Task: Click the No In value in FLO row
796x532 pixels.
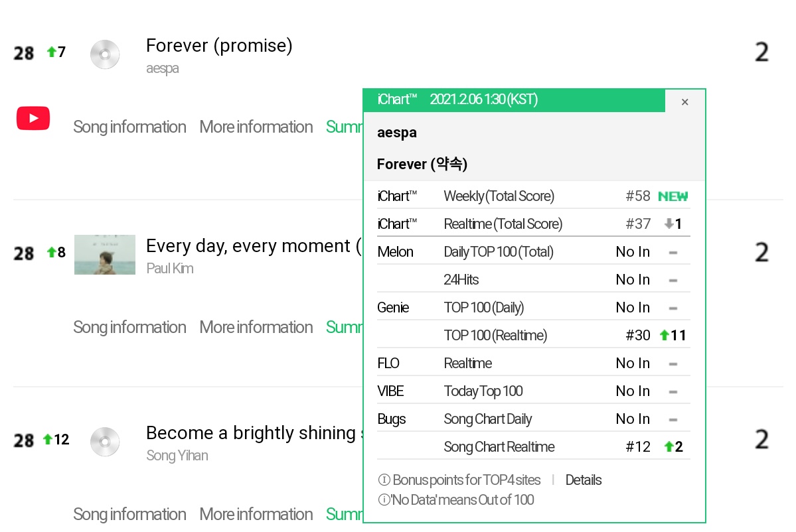Action: tap(633, 363)
